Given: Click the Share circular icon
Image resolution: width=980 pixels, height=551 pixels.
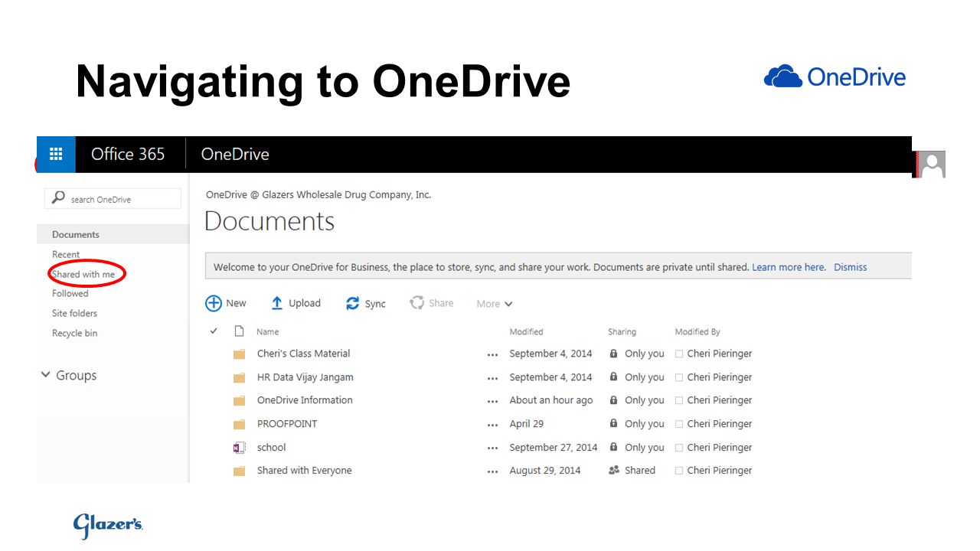Looking at the screenshot, I should click(416, 303).
